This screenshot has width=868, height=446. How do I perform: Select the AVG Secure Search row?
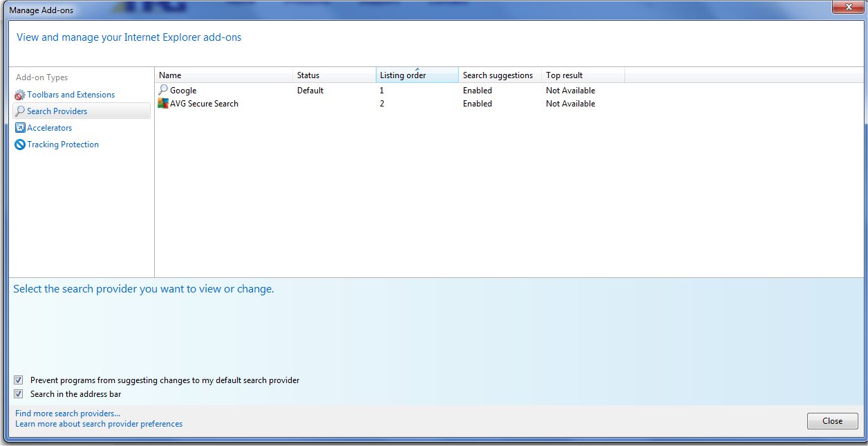point(204,104)
